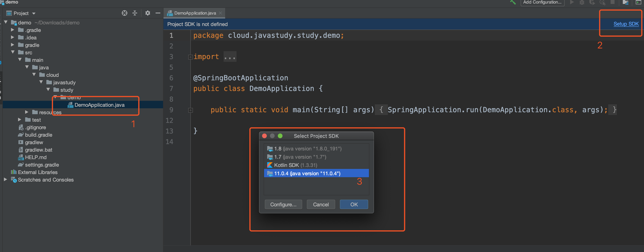644x252 pixels.
Task: Open the Project view dropdown
Action: (34, 13)
